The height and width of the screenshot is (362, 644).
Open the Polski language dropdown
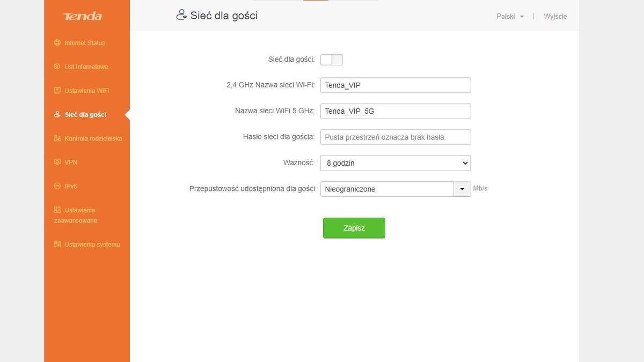pyautogui.click(x=510, y=17)
